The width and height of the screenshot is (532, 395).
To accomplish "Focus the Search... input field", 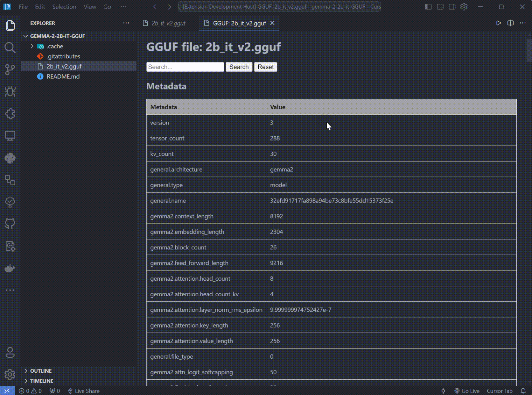I will (x=185, y=67).
